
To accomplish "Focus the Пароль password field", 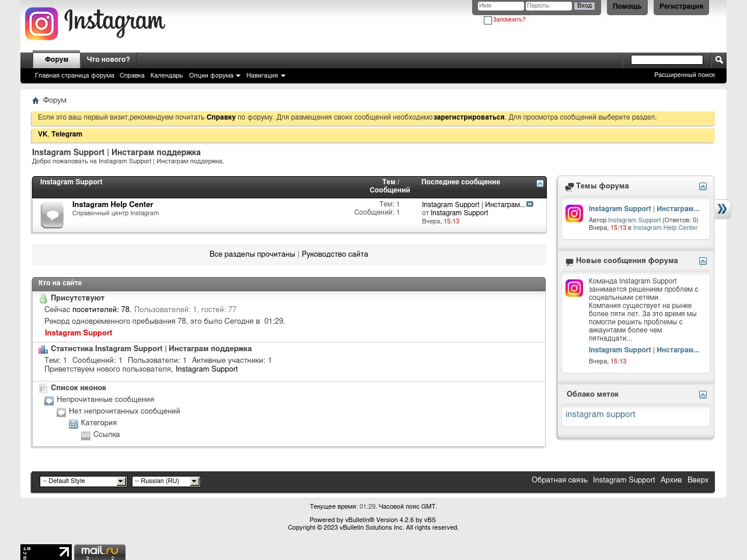I will tap(549, 6).
